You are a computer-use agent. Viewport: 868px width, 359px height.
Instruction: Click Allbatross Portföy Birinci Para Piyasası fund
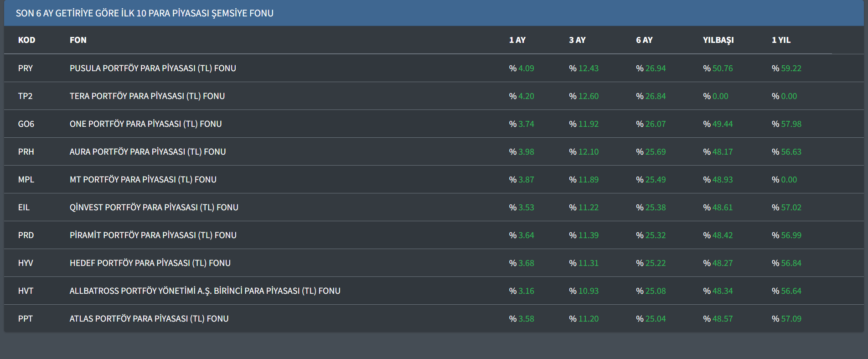tap(205, 291)
